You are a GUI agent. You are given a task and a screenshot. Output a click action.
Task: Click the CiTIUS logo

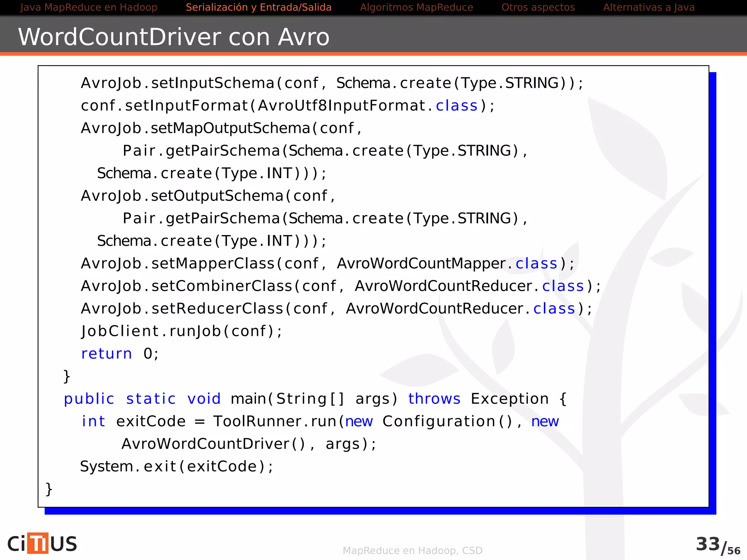click(42, 544)
